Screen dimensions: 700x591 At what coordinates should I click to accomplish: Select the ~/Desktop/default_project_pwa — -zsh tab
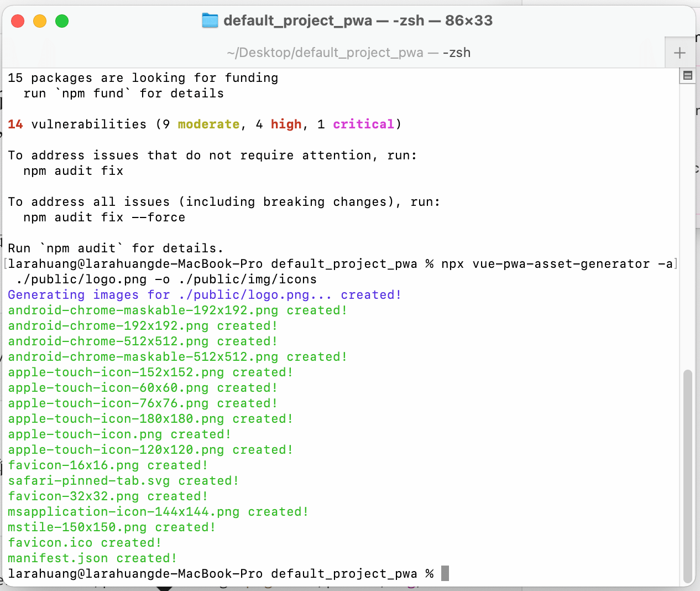tap(348, 53)
